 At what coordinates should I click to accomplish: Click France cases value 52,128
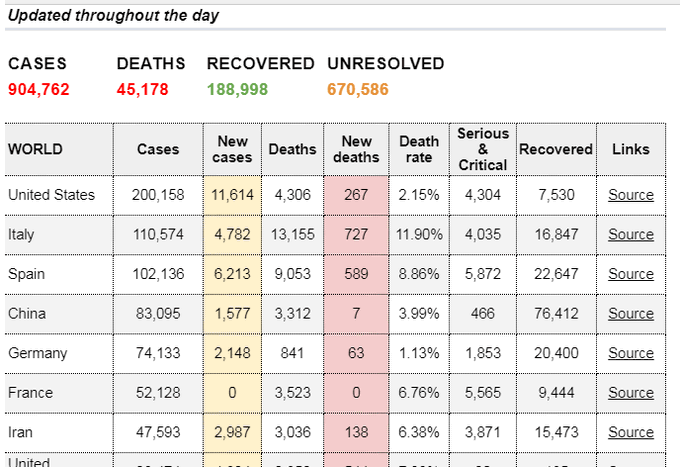point(158,393)
